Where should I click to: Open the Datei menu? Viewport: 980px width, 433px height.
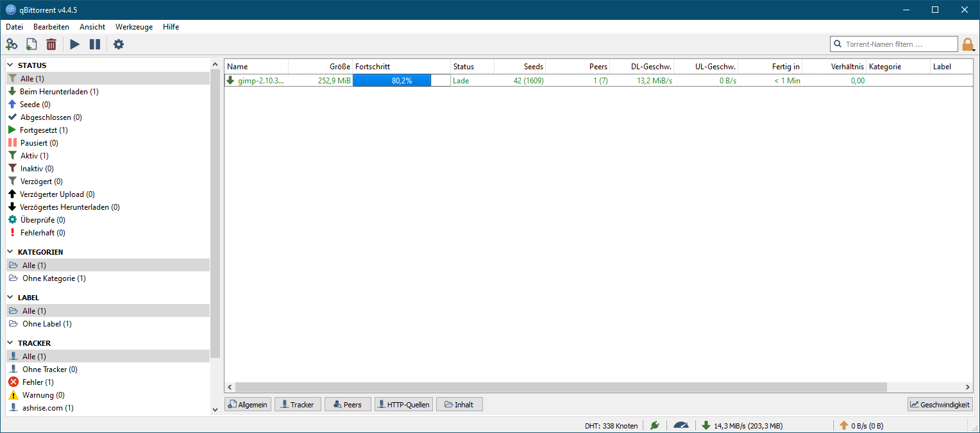[14, 27]
